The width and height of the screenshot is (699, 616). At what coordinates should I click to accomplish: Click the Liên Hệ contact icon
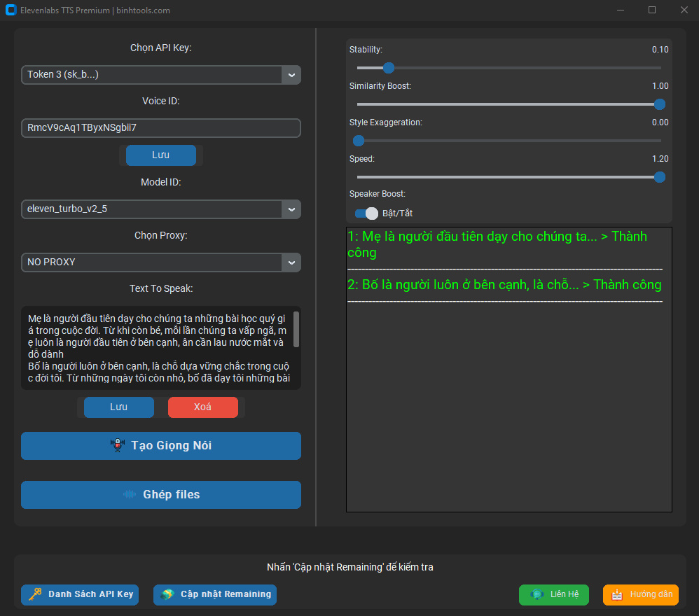(537, 594)
